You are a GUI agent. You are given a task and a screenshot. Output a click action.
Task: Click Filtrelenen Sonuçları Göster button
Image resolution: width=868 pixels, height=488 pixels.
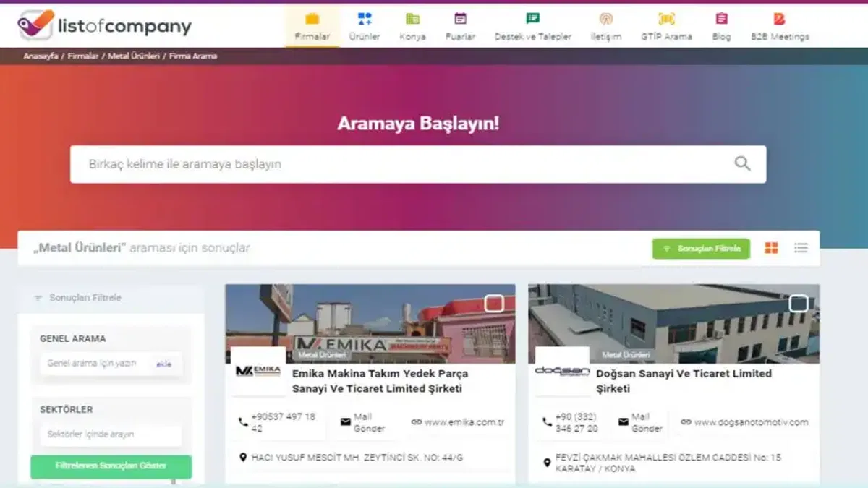(111, 466)
